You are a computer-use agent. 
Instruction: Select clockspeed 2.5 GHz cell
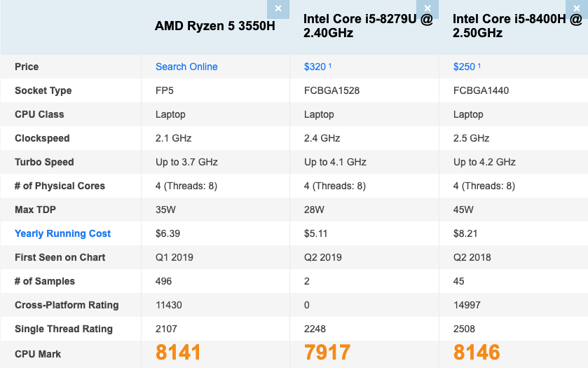pyautogui.click(x=472, y=138)
